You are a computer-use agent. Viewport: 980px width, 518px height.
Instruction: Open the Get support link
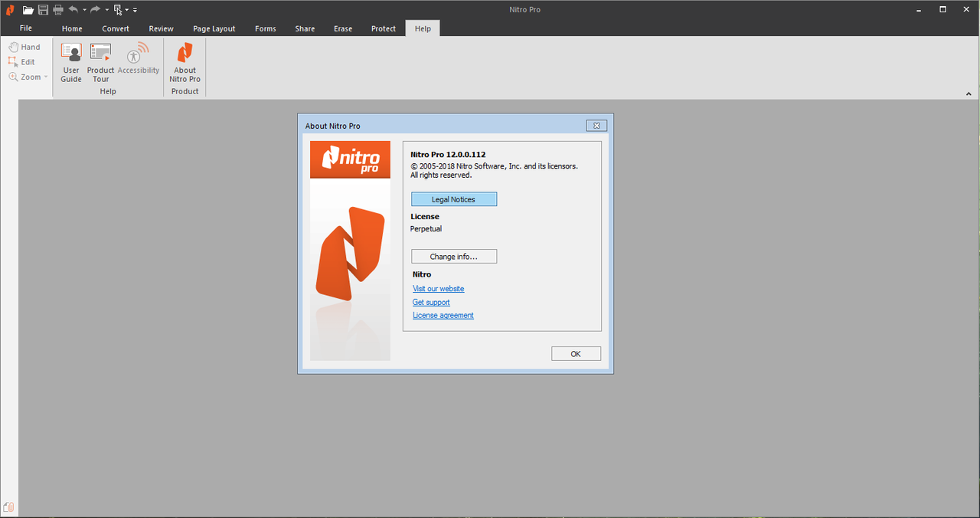pos(431,303)
